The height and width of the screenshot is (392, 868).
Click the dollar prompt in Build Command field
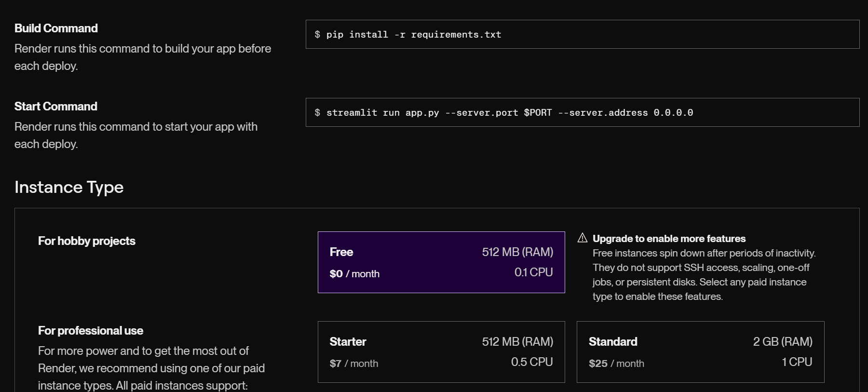[x=317, y=34]
